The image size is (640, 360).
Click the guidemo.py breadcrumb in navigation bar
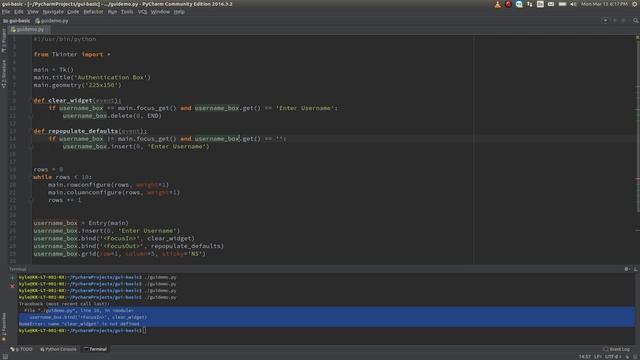(x=52, y=20)
